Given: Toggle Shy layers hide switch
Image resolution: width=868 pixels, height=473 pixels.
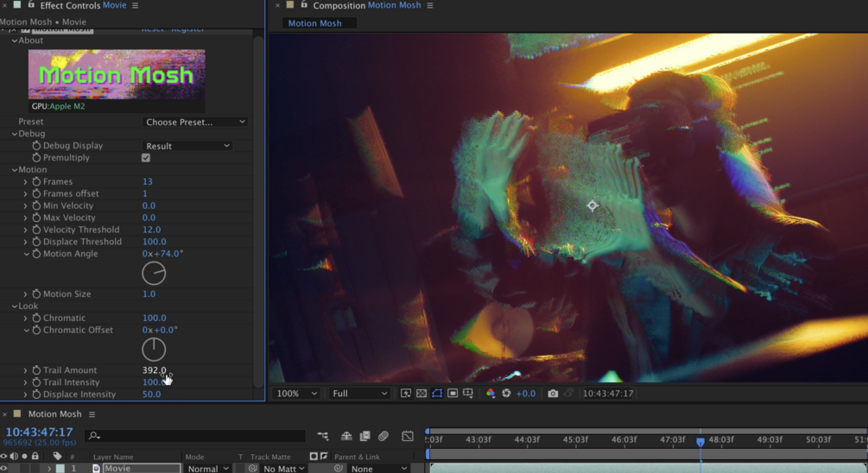Looking at the screenshot, I should [x=346, y=436].
